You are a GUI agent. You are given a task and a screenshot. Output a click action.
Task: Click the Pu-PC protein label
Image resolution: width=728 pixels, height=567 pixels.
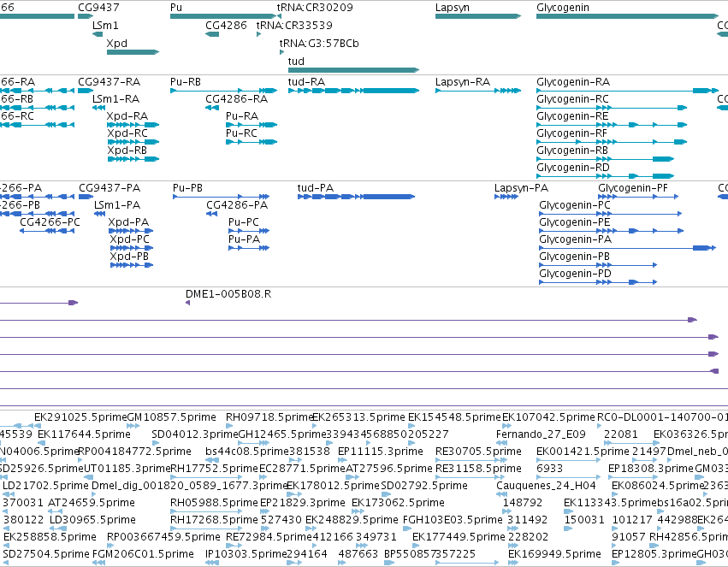pos(244,222)
